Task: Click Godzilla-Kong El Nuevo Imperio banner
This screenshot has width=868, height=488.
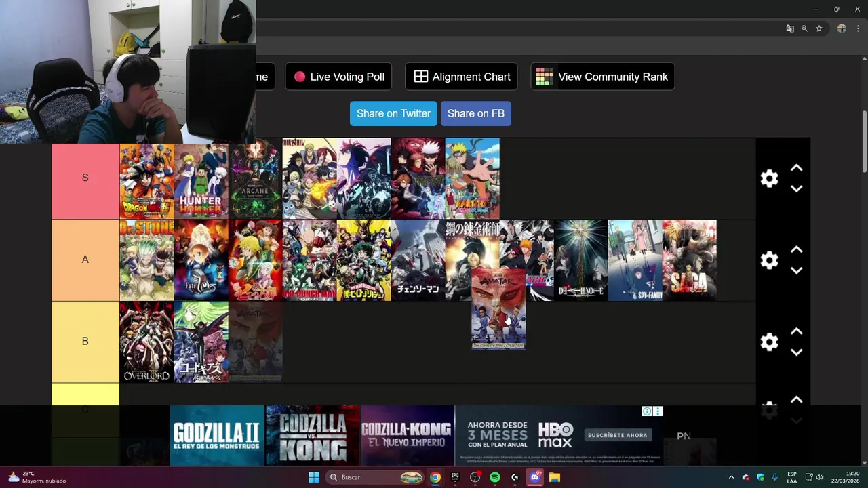Action: (407, 436)
